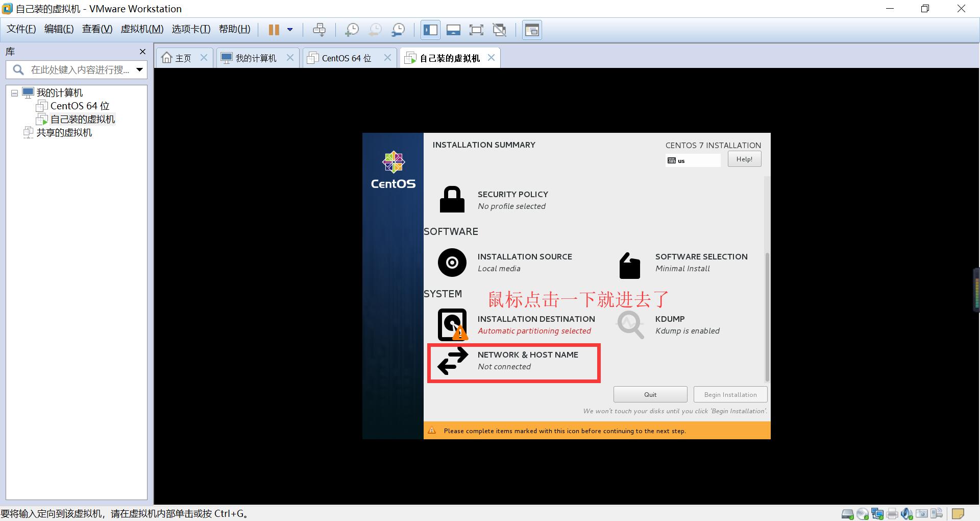
Task: Open INSTALLATION SOURCE disc icon
Action: [452, 263]
